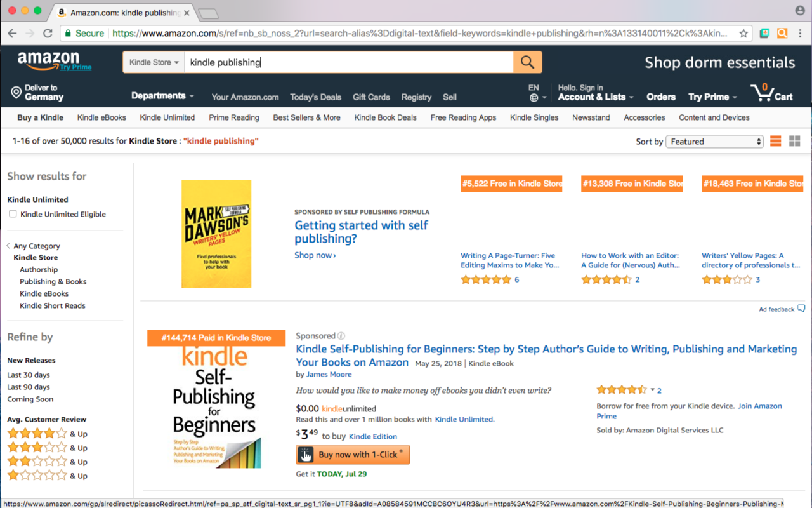Screen dimensions: 812x508
Task: Select Kindle Short Reads category
Action: [x=52, y=305]
